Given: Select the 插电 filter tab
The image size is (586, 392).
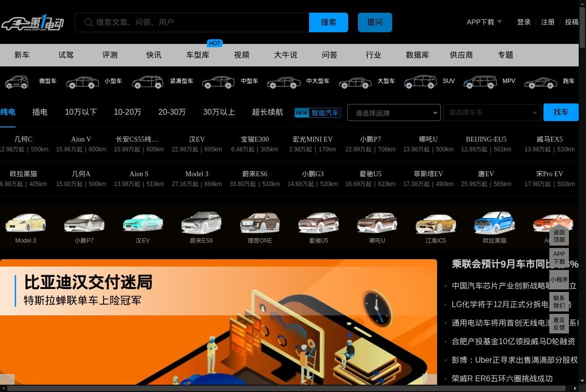Looking at the screenshot, I should pyautogui.click(x=40, y=112).
